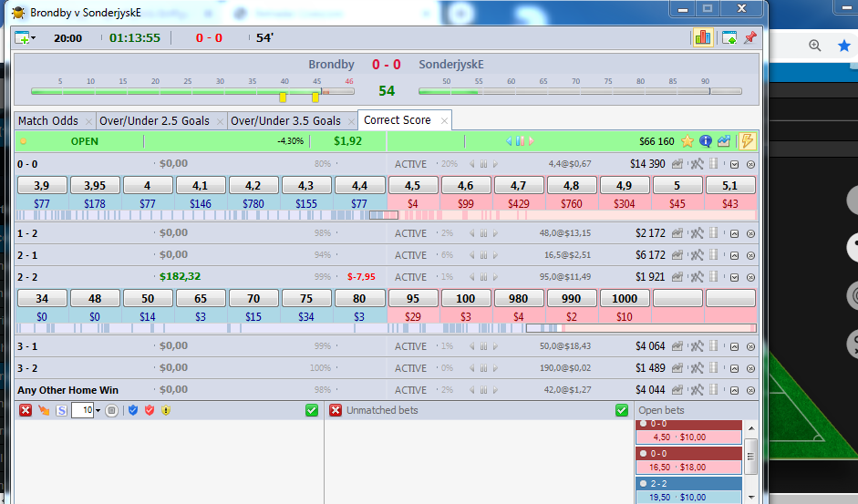
Task: Open the market overview chart icon
Action: point(724,141)
